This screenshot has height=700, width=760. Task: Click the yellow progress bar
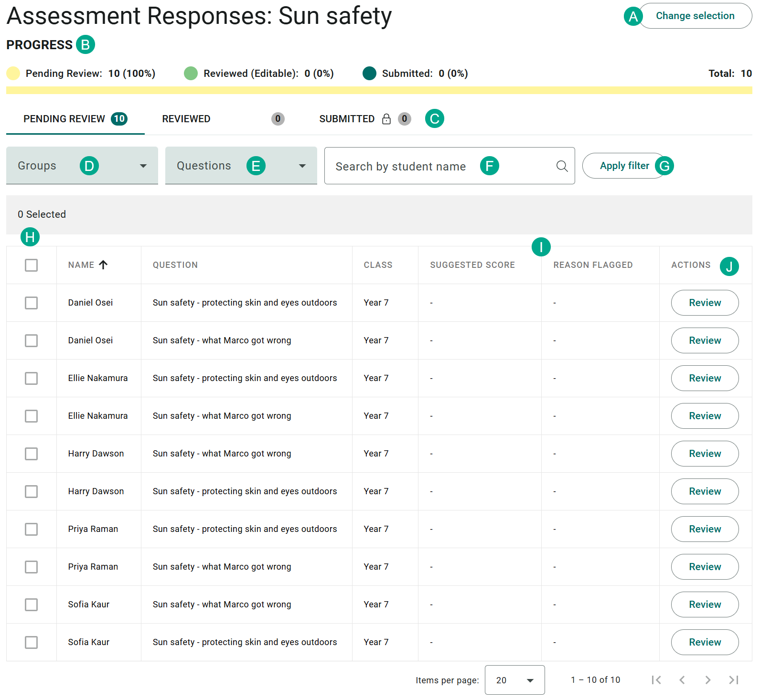point(379,90)
